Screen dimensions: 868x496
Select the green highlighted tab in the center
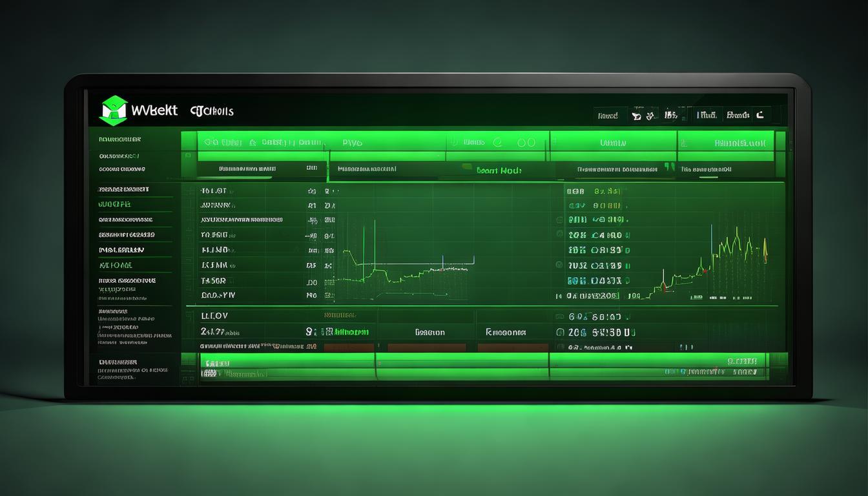click(x=499, y=170)
